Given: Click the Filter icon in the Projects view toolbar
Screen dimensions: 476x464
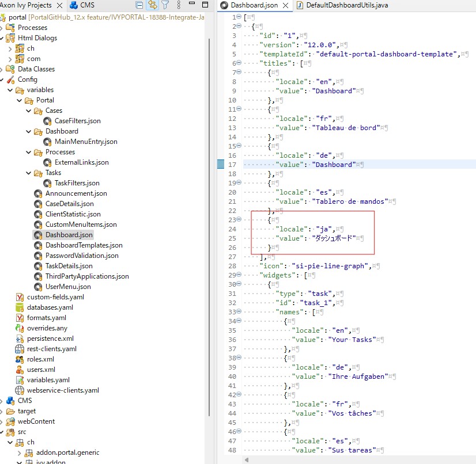Looking at the screenshot, I should 166,5.
